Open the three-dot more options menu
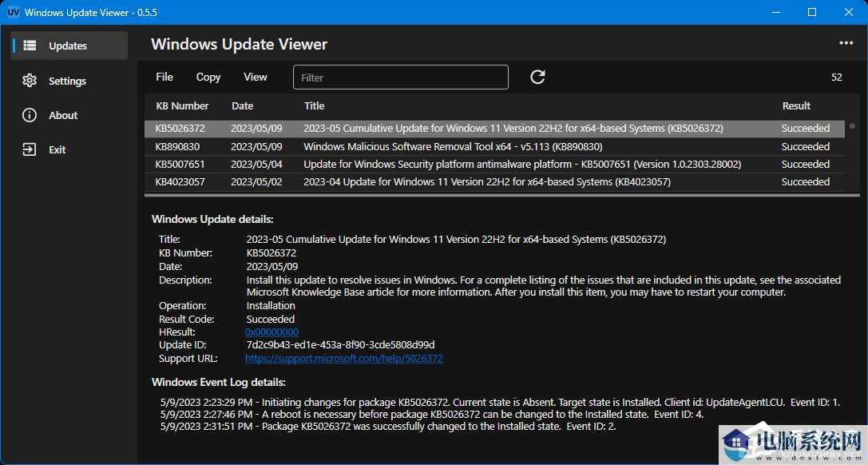This screenshot has height=465, width=868. pos(846,43)
